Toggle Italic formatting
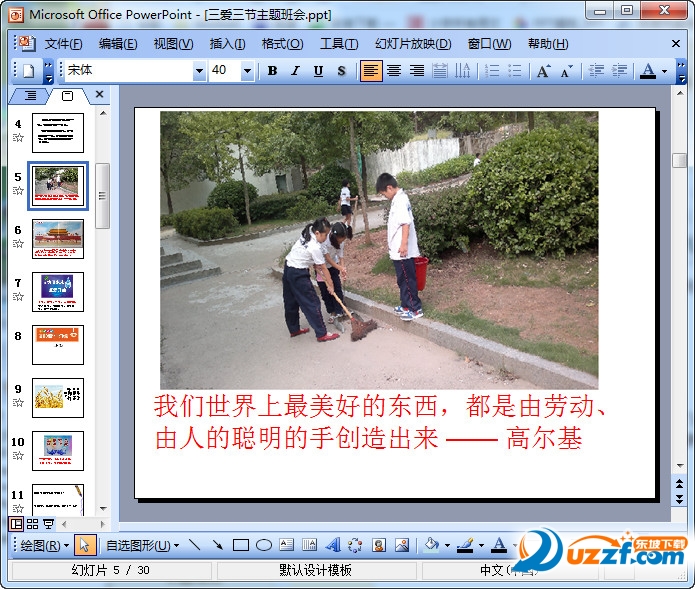 pyautogui.click(x=296, y=71)
